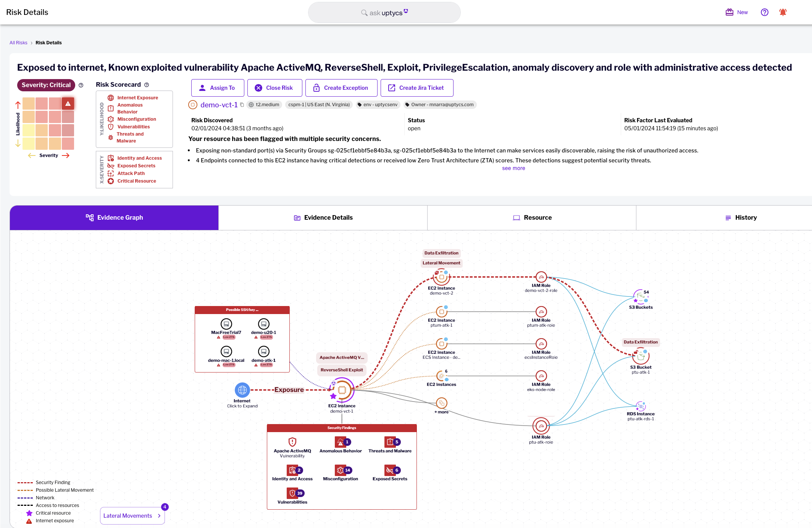
Task: Click the Exposed Secrets icon in Security Findings
Action: [390, 470]
